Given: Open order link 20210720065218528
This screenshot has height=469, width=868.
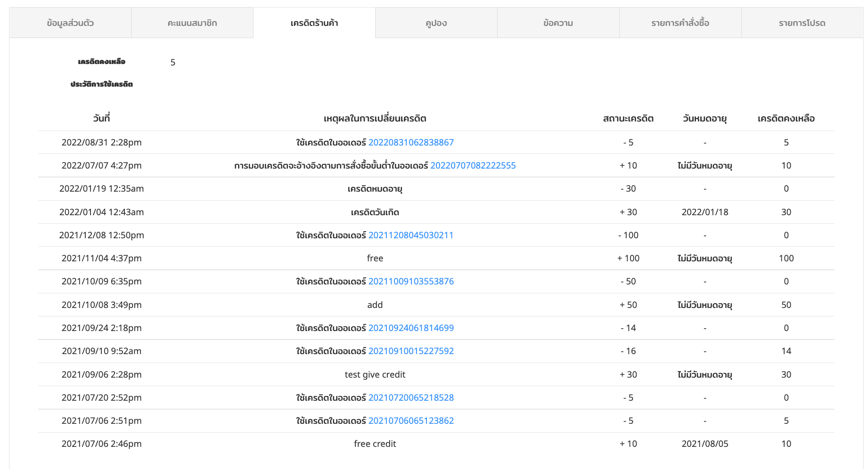Looking at the screenshot, I should point(411,397).
